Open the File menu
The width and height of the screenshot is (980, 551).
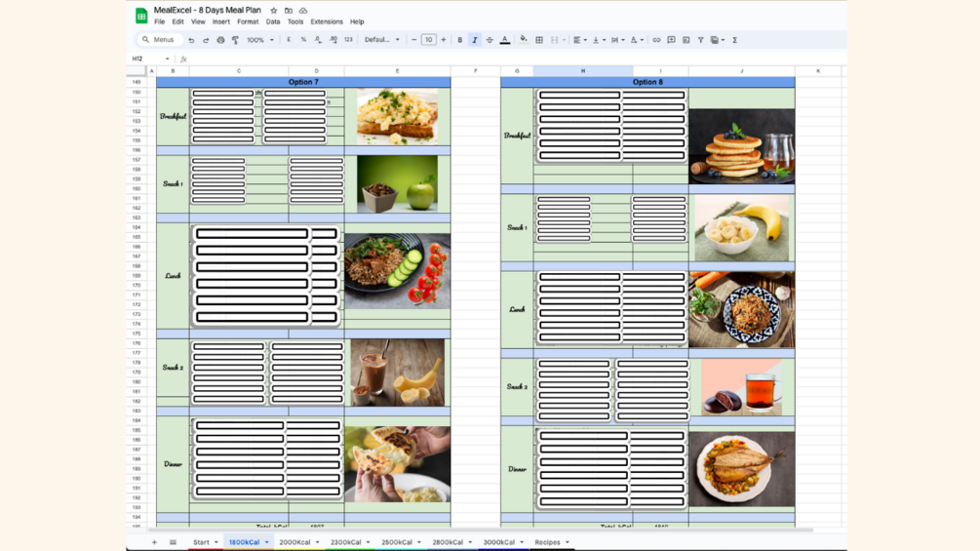[159, 21]
